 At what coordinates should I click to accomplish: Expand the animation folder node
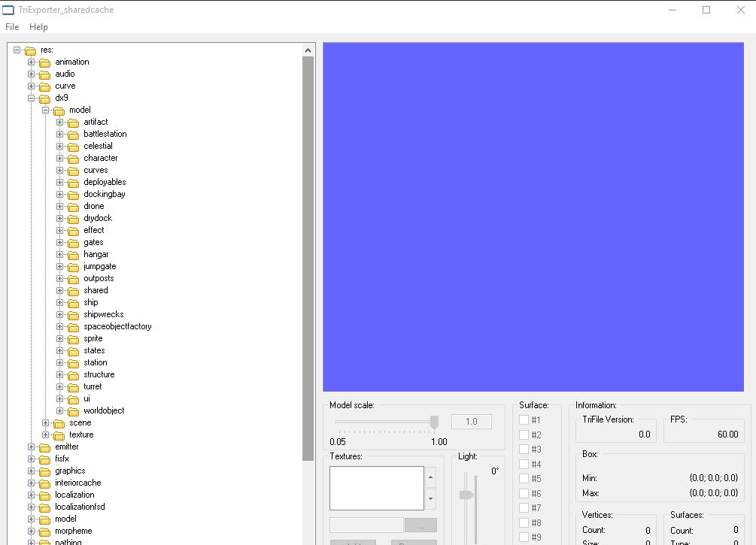[32, 62]
